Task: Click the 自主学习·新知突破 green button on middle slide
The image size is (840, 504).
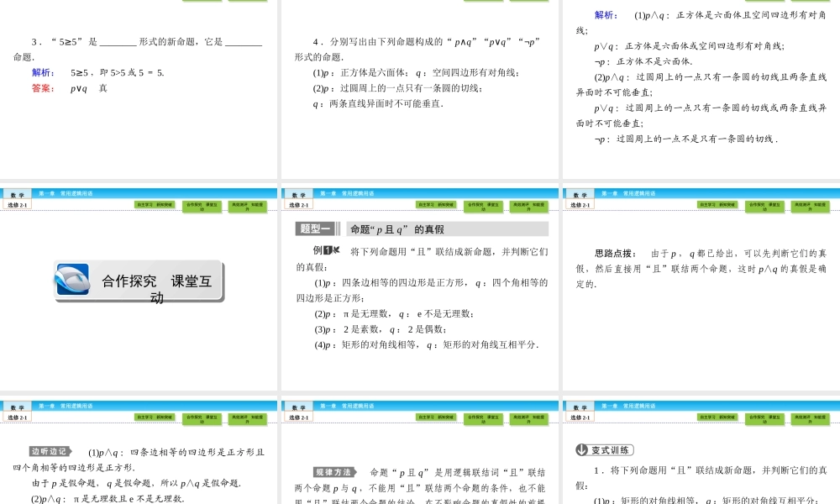Action: coord(437,205)
